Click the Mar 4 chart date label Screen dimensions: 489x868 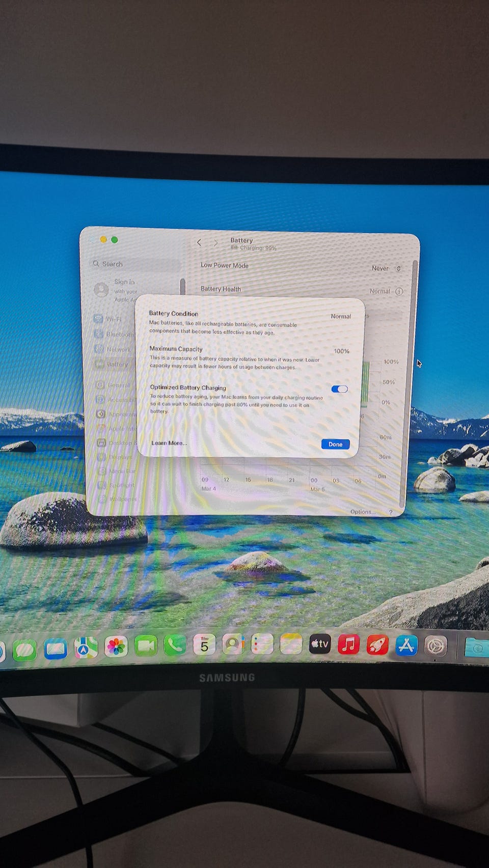(209, 489)
